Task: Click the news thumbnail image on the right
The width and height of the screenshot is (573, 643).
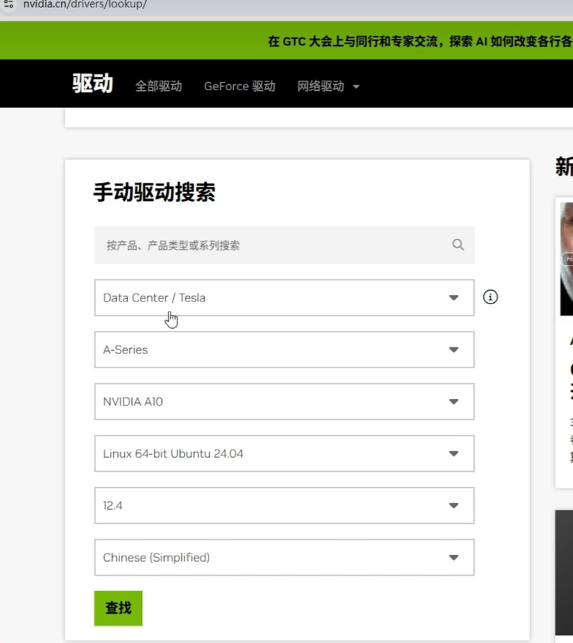Action: (x=566, y=259)
